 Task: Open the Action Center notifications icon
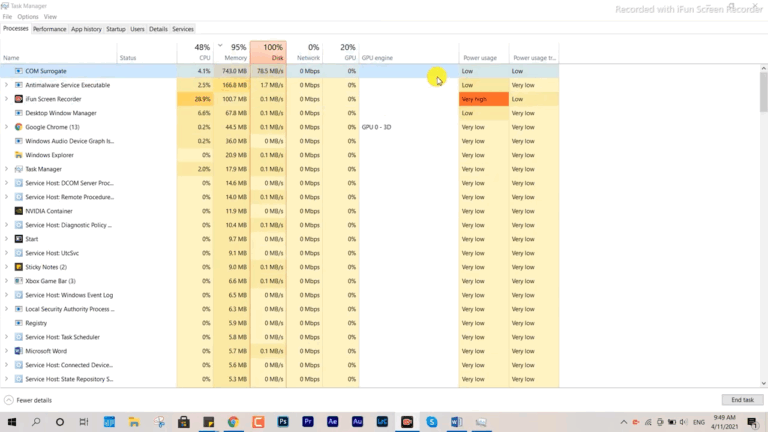753,422
